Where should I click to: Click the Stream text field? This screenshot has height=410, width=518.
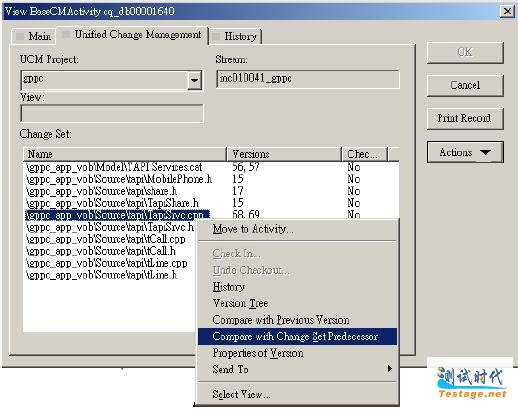tap(307, 79)
